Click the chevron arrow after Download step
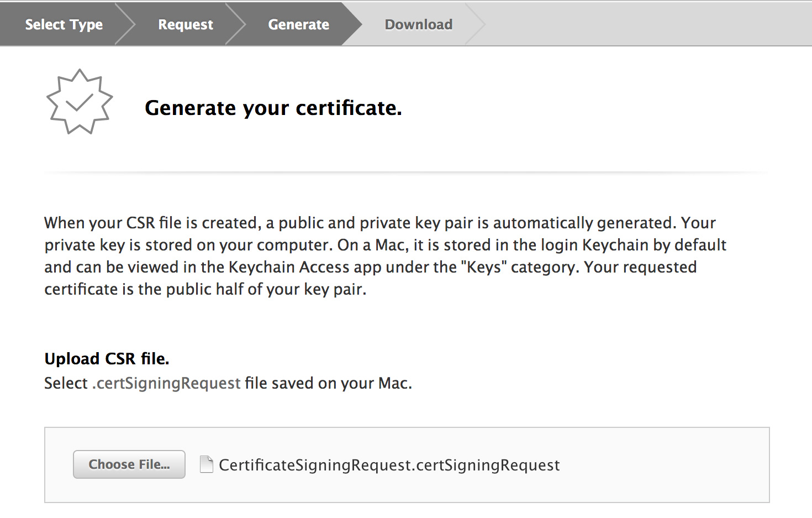Viewport: 812px width, 518px height. [x=476, y=24]
